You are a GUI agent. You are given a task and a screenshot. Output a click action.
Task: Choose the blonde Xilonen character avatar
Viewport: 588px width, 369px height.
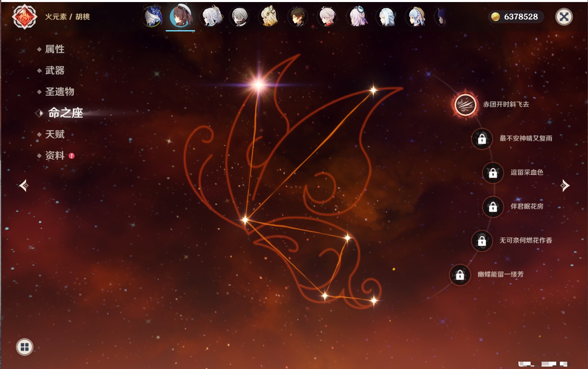pos(269,17)
